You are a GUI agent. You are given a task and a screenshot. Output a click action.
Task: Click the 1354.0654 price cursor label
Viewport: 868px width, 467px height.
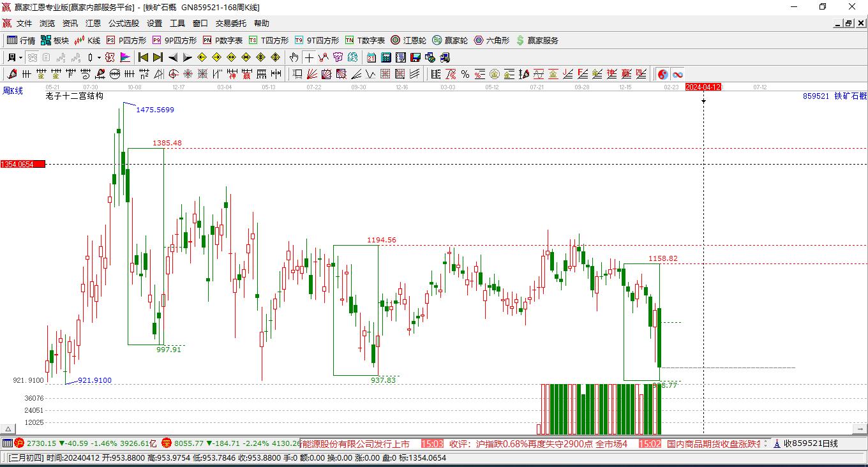click(23, 165)
